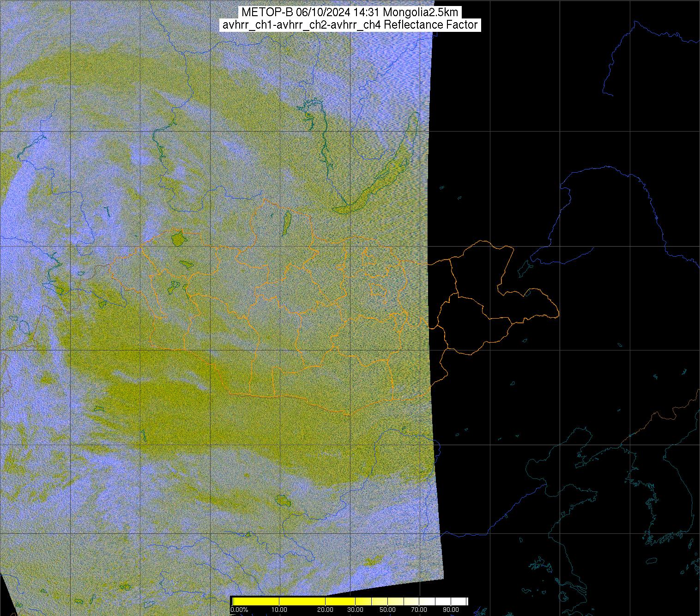The image size is (700, 616).
Task: Click the "50.00" color bar label
Action: pos(388,610)
